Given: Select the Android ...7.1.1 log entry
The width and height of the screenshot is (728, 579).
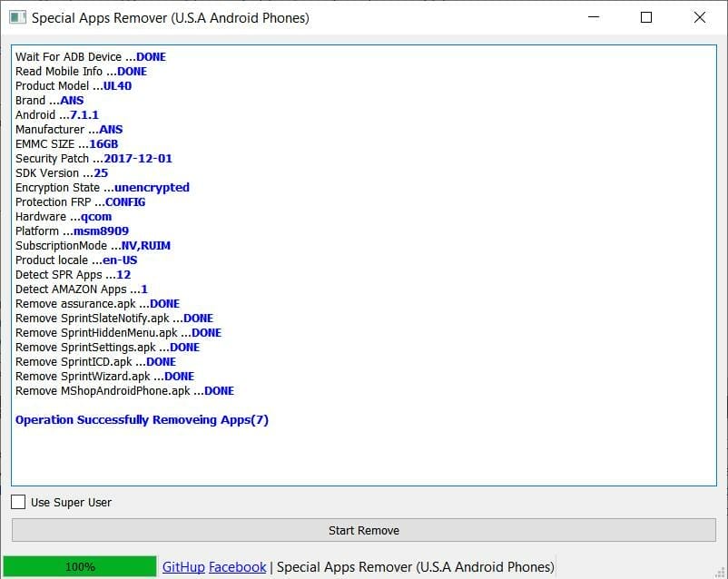Looking at the screenshot, I should click(58, 114).
